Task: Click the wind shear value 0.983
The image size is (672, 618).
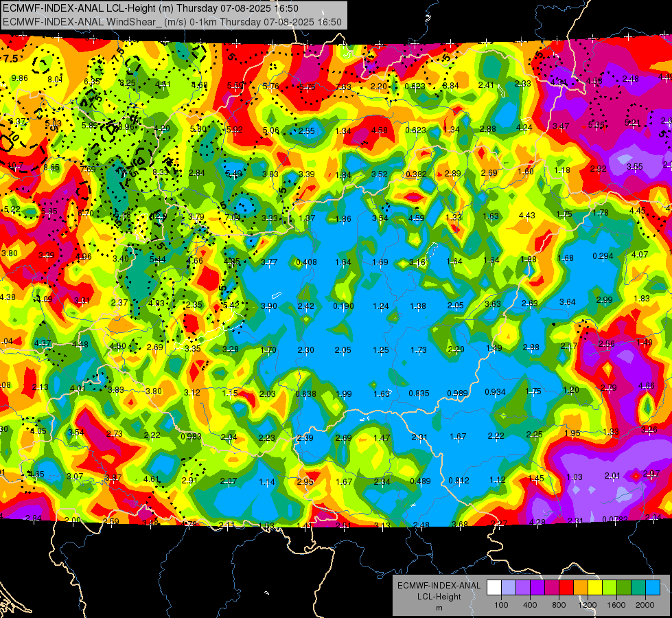Action: click(x=191, y=436)
